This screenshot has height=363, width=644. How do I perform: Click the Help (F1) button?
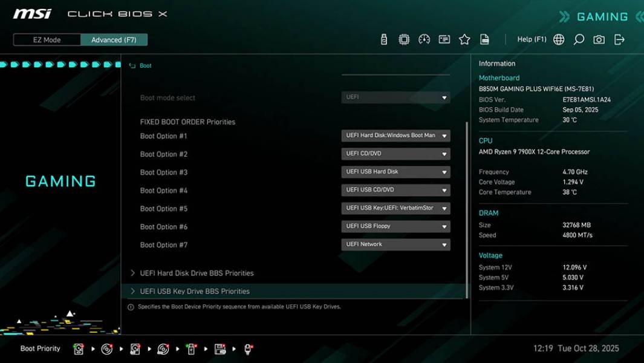531,39
